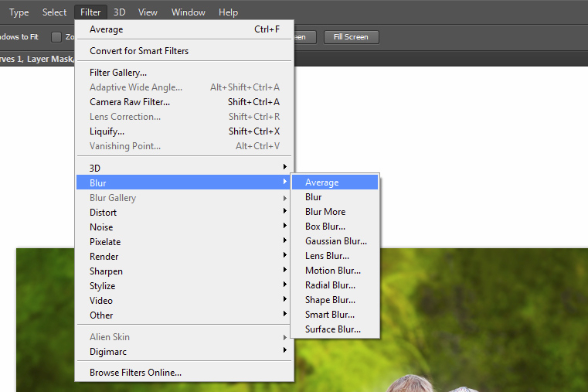Select Radial Blur... in the submenu
Image resolution: width=588 pixels, height=392 pixels.
(x=331, y=285)
